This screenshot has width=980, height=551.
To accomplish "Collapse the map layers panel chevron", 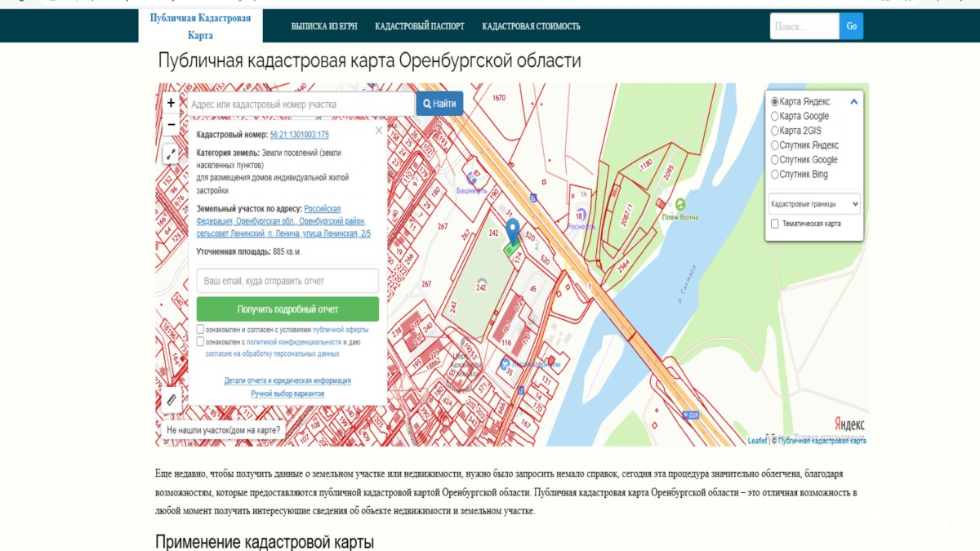I will click(853, 102).
